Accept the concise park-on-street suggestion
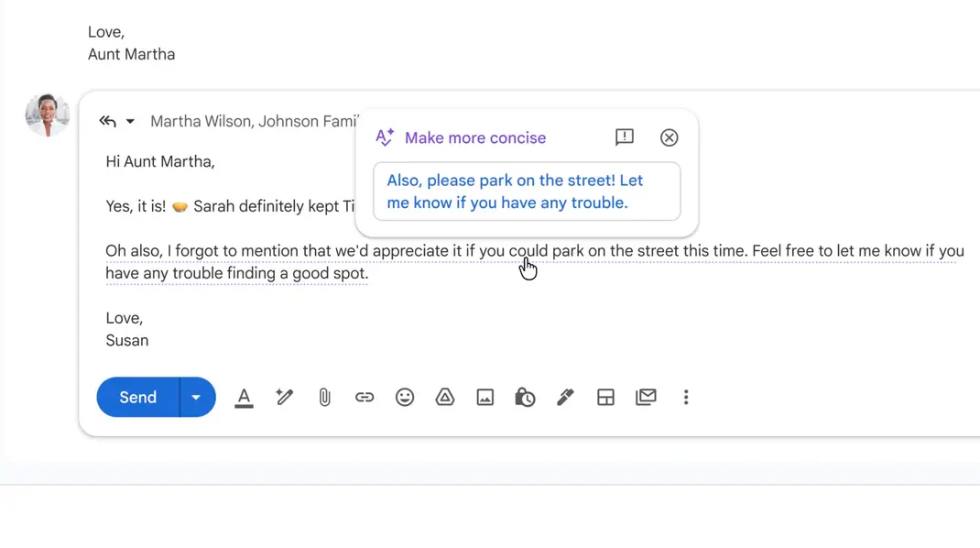Viewport: 980px width, 548px height. [527, 192]
